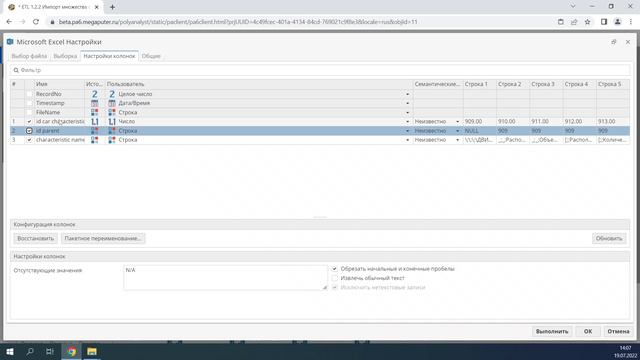Click the Отмена button
The image size is (640, 360).
(618, 331)
